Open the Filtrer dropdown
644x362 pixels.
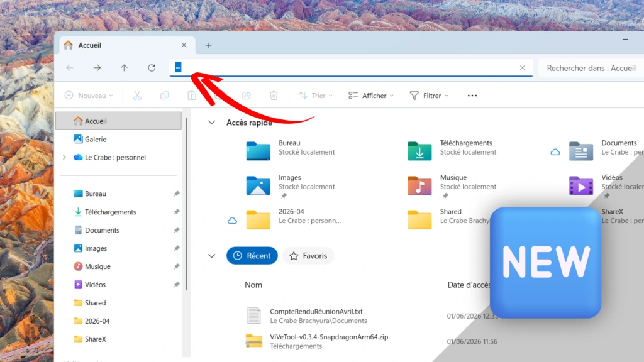[x=429, y=96]
